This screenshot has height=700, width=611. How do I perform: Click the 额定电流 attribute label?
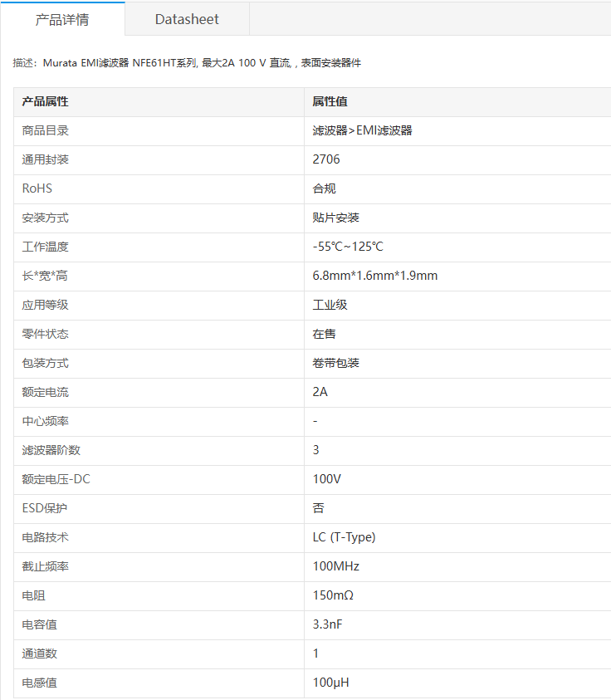(x=45, y=393)
